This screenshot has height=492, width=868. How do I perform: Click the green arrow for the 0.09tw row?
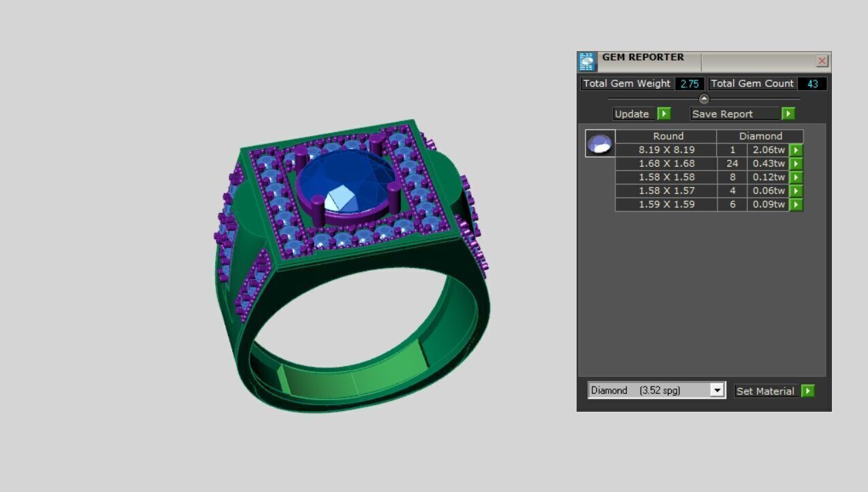click(x=796, y=204)
